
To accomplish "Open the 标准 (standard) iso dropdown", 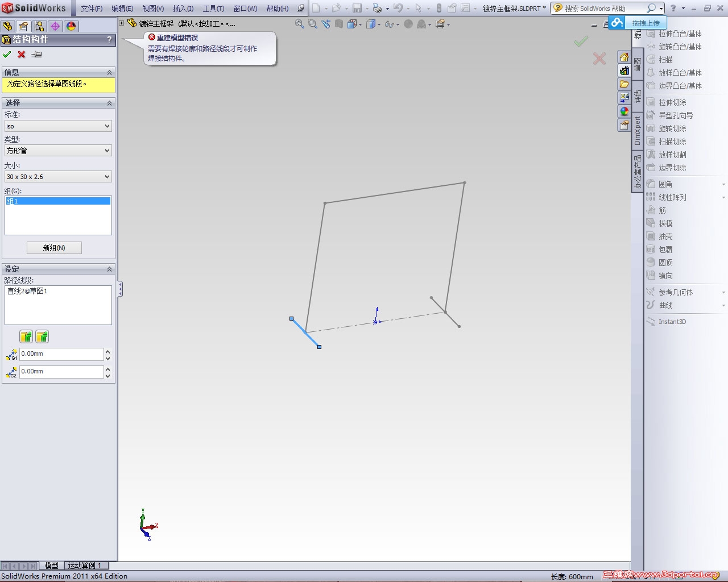I will tap(58, 126).
